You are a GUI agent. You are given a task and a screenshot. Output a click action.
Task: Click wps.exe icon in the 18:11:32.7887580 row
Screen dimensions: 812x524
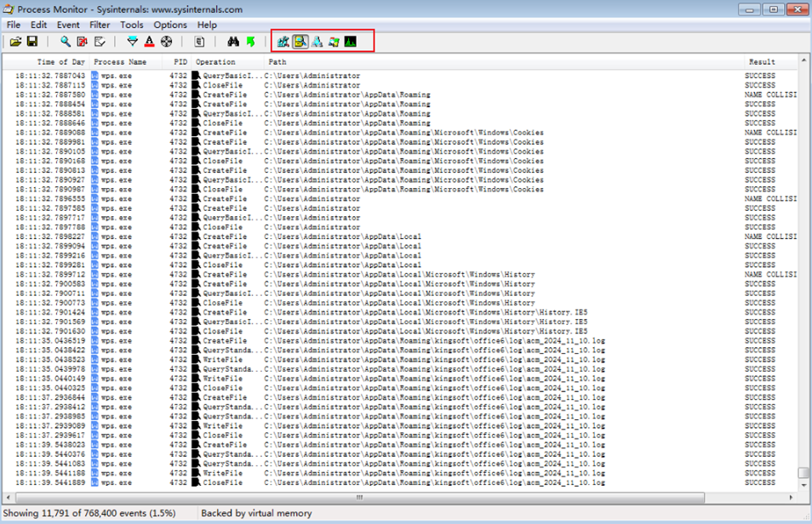coord(94,94)
